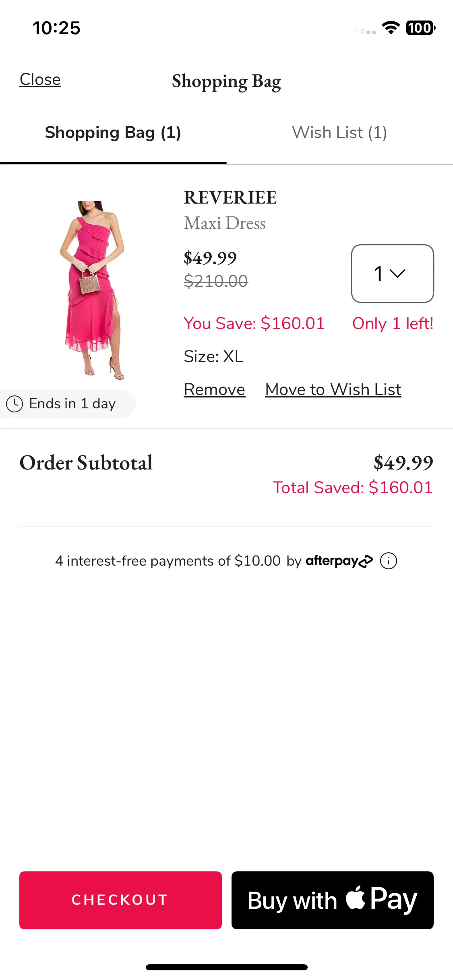Tap Buy with Apple Pay
The height and width of the screenshot is (980, 453).
pos(333,900)
